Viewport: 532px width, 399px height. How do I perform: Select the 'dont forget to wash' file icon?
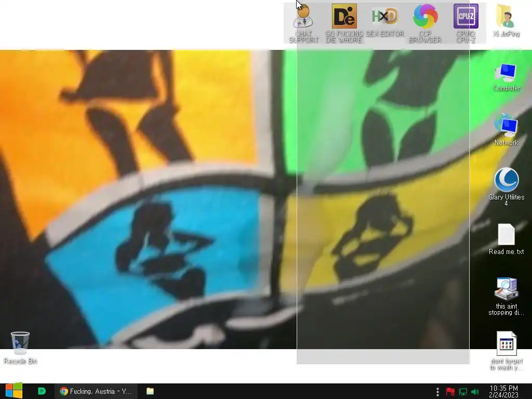pos(506,351)
